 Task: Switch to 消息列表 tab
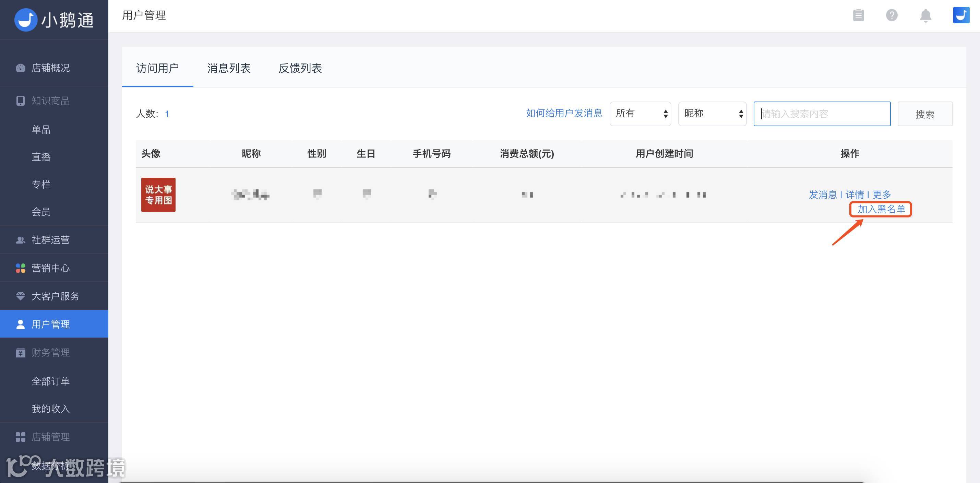tap(229, 68)
